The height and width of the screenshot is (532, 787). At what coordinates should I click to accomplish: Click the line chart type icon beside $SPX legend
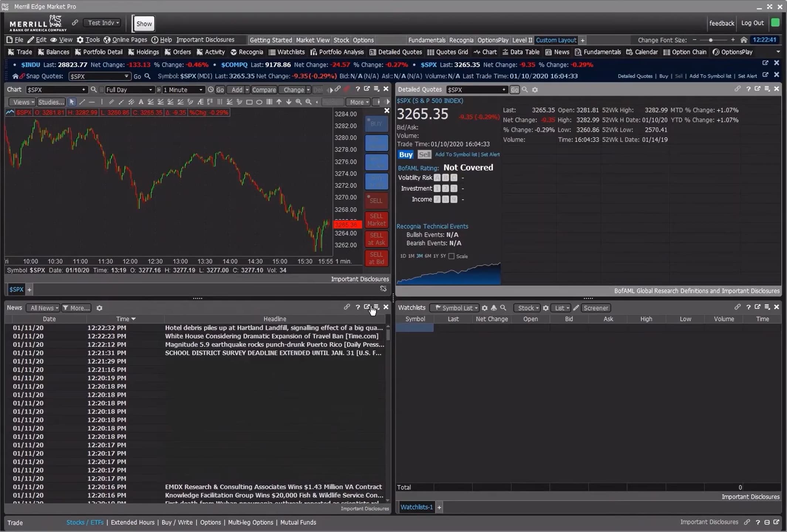pyautogui.click(x=10, y=112)
